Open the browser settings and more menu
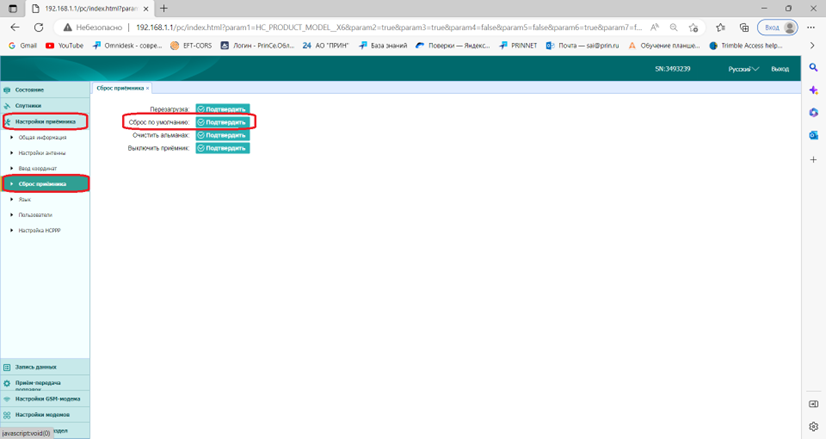Viewport: 826px width, 439px height. click(x=811, y=27)
